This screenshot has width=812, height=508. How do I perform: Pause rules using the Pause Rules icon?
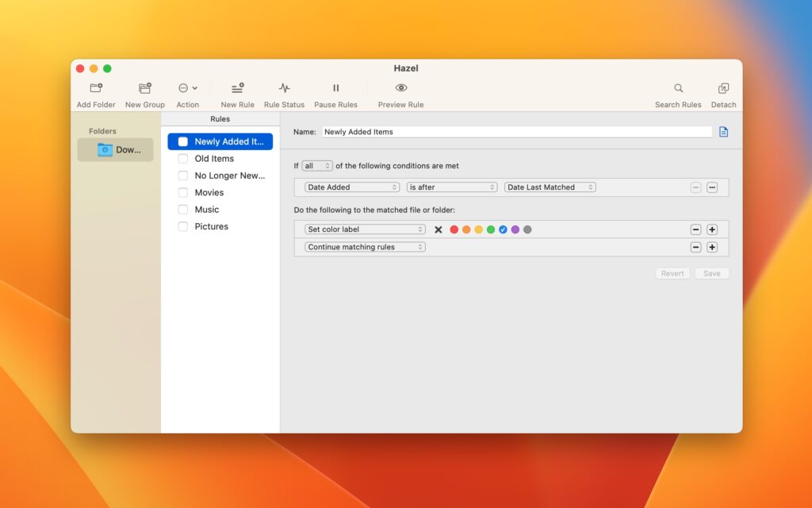tap(335, 88)
